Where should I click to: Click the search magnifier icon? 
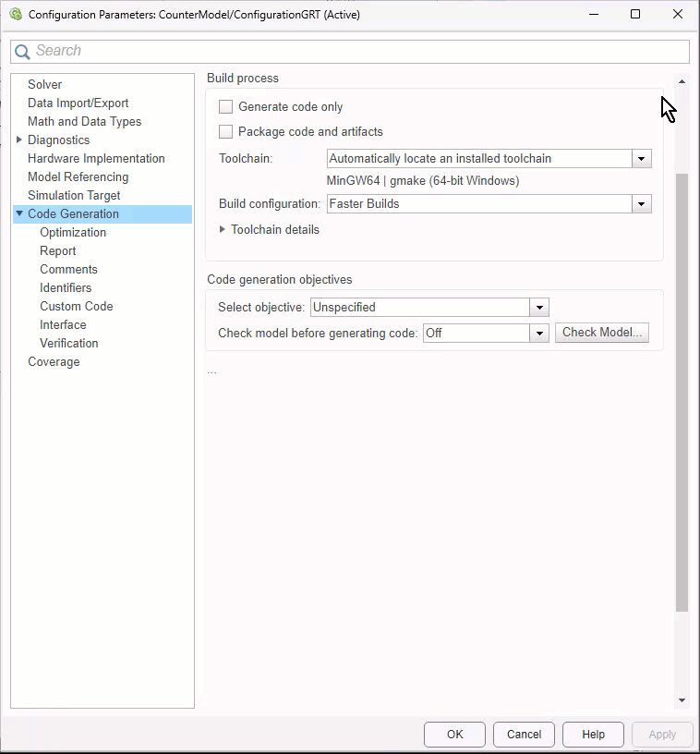pos(22,52)
